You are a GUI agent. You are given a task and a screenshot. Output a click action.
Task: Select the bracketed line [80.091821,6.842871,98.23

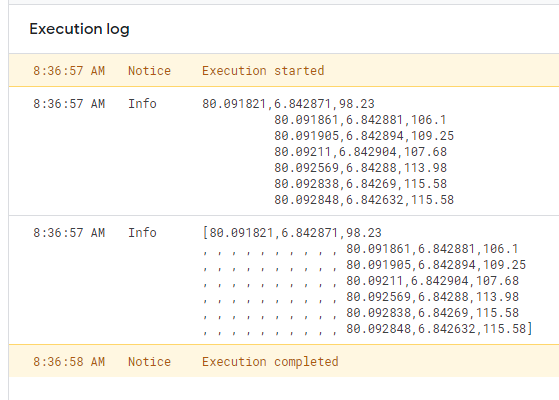pyautogui.click(x=292, y=233)
